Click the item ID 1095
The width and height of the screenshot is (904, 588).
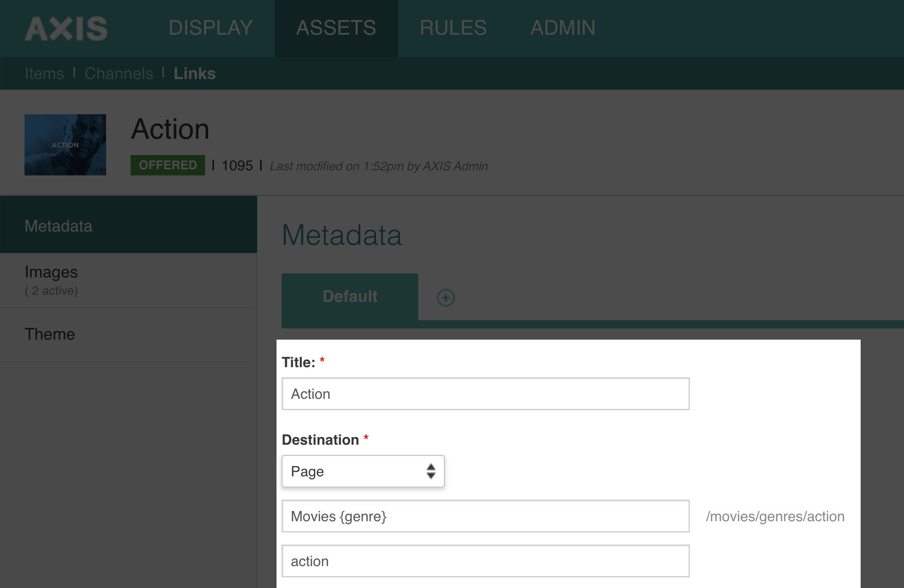point(237,166)
